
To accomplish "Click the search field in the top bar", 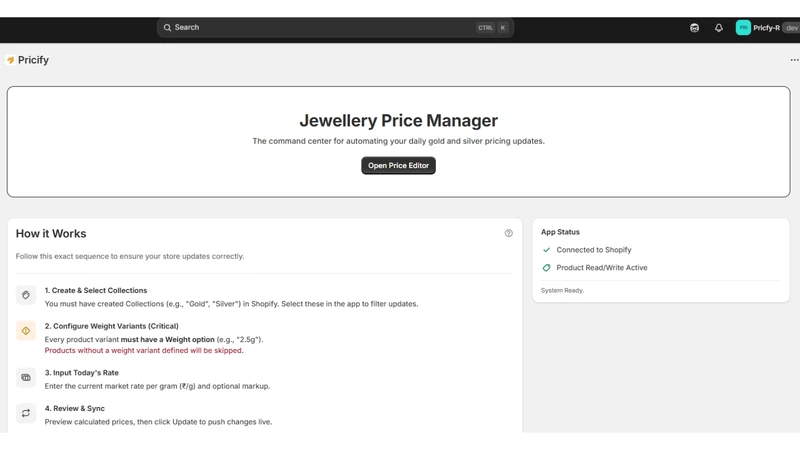I will (x=335, y=28).
